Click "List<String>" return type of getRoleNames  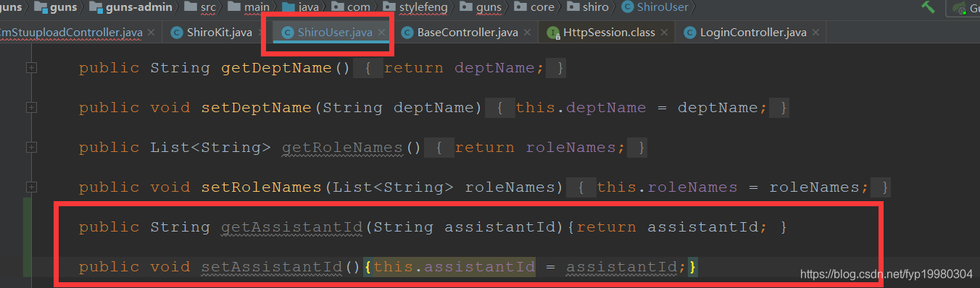pos(210,148)
